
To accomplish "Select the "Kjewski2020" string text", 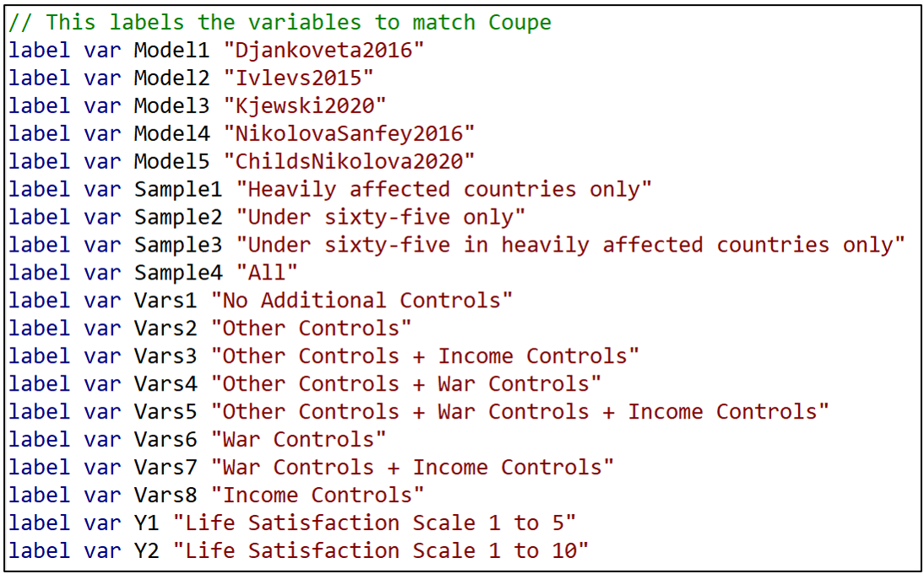I will click(x=304, y=106).
